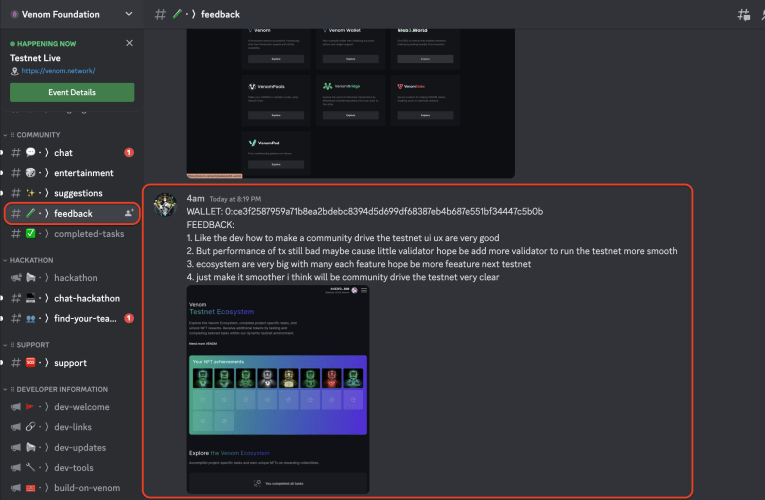Click the speech bubble emoji on chat channel
This screenshot has width=765, height=500.
(x=30, y=152)
